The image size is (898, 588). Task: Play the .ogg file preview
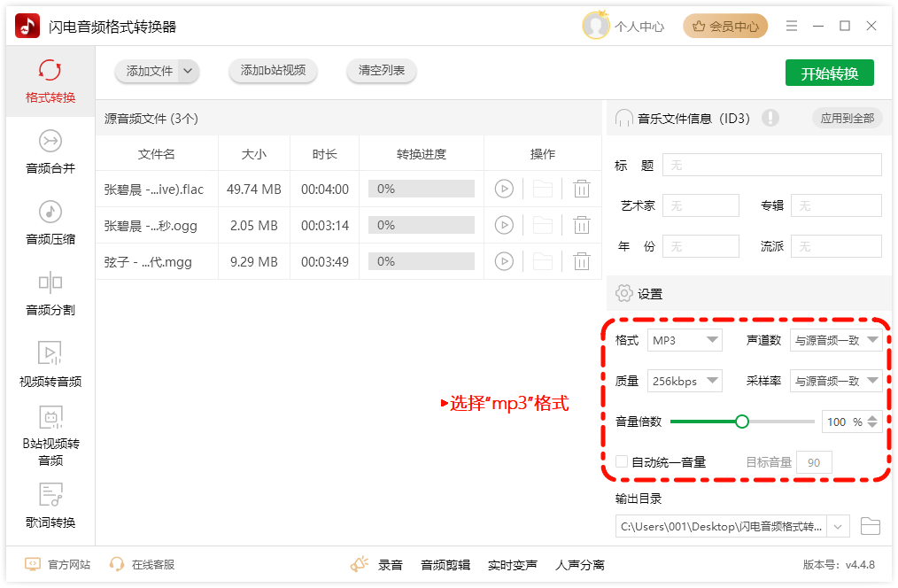(x=504, y=225)
